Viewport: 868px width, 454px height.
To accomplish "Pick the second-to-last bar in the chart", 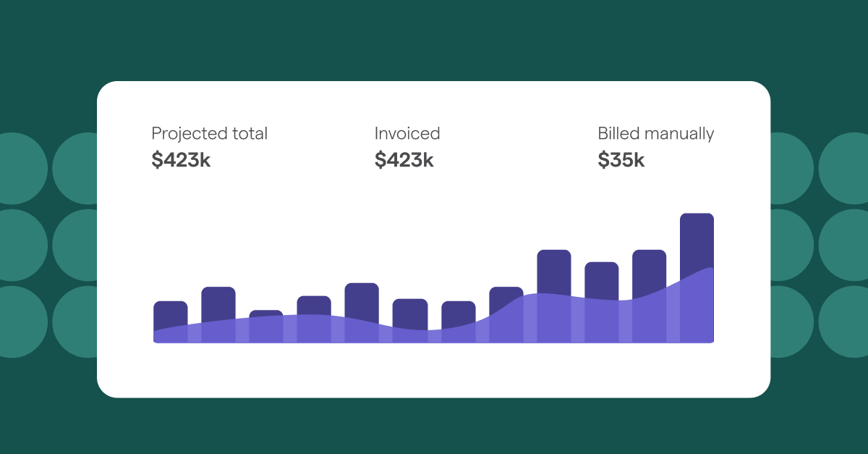I will pos(650,272).
